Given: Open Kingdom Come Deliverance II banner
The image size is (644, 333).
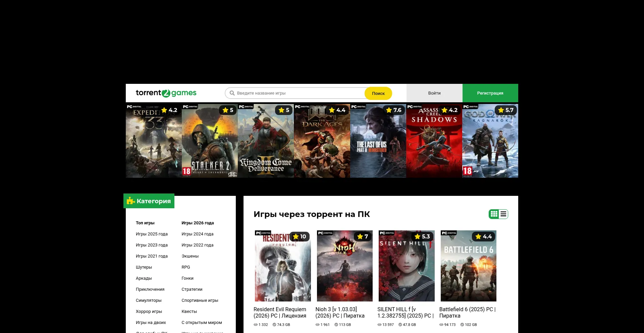Looking at the screenshot, I should tap(266, 141).
